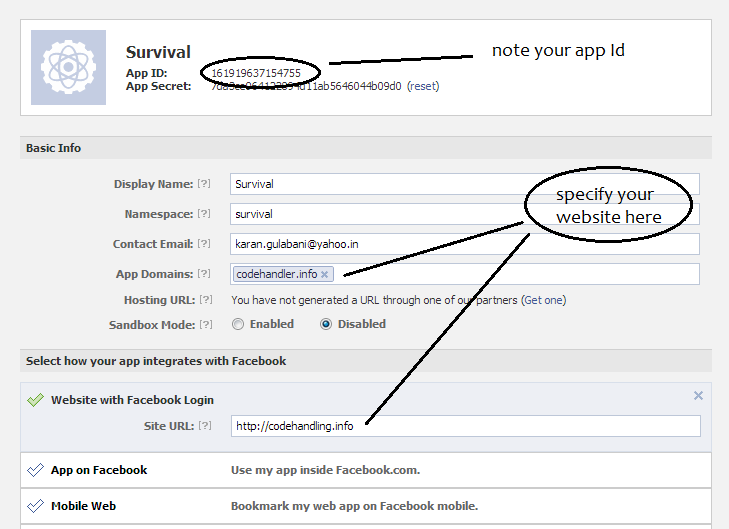Open the Sandbox Mode help question mark
This screenshot has width=729, height=529.
click(x=205, y=324)
